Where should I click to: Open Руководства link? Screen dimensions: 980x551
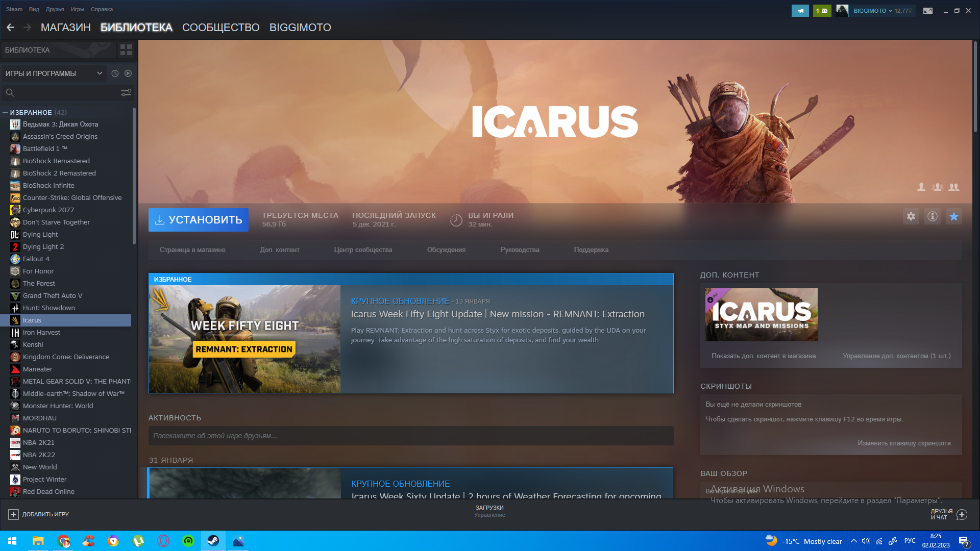pos(520,250)
